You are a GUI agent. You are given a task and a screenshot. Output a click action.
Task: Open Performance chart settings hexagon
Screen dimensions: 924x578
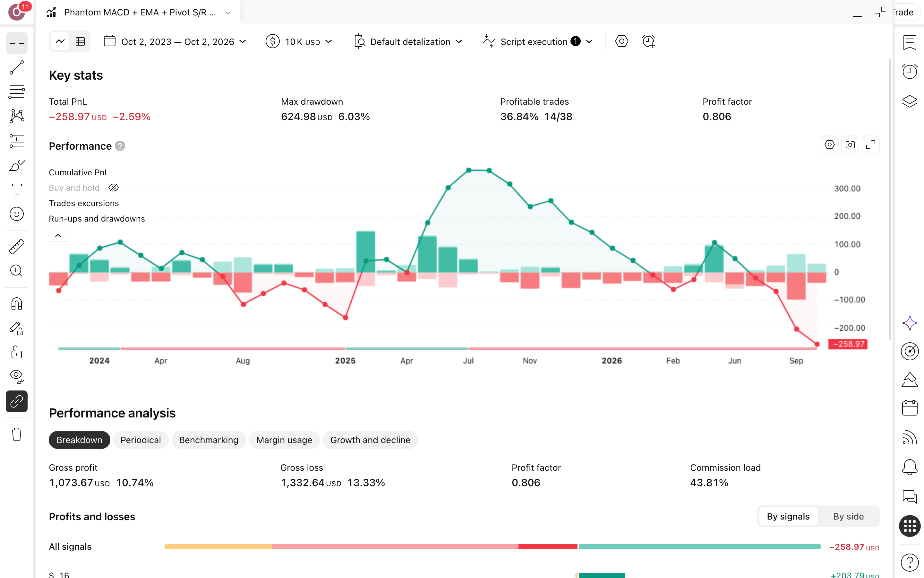coord(829,145)
